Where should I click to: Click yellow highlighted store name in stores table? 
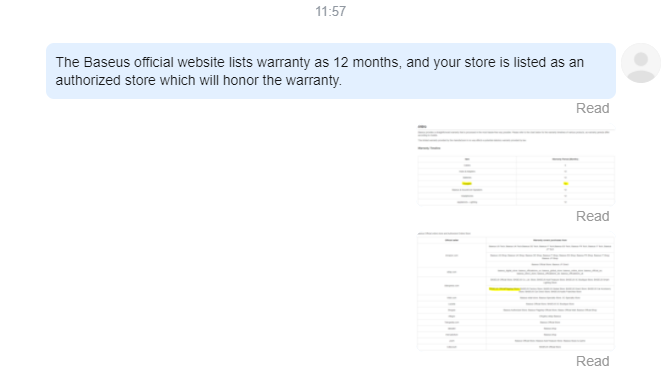point(504,289)
